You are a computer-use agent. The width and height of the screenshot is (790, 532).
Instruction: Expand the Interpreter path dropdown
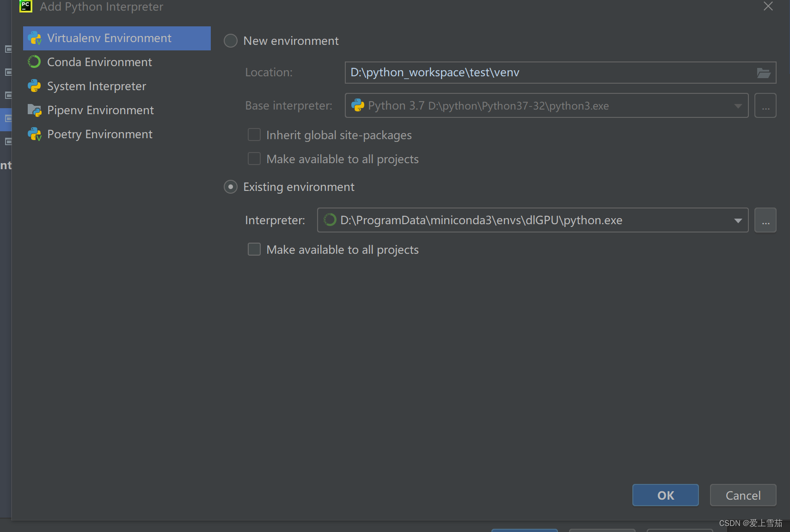pos(737,220)
